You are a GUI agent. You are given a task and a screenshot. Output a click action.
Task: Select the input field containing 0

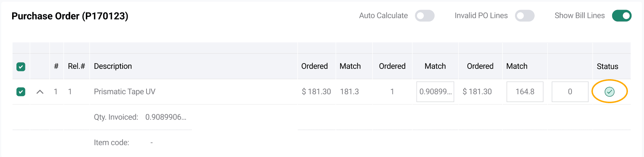click(x=570, y=92)
